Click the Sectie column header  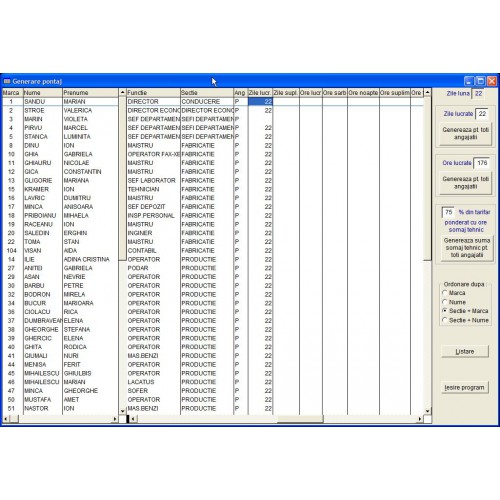(207, 93)
